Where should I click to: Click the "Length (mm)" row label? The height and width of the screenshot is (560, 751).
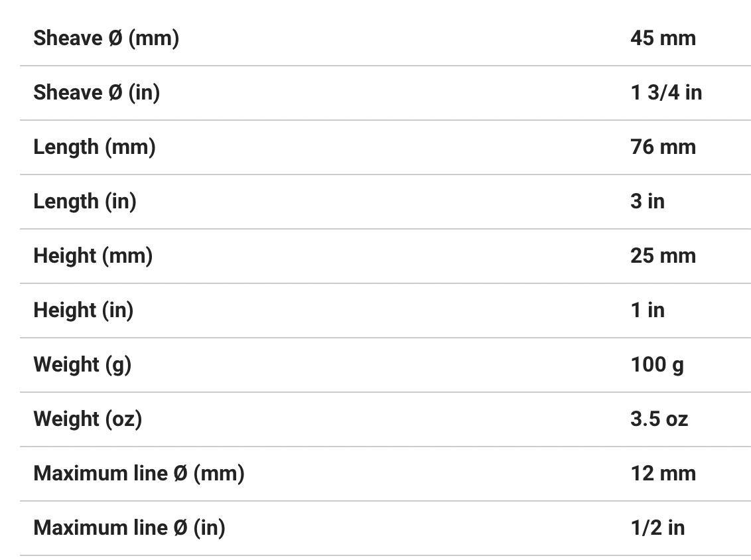tap(94, 147)
